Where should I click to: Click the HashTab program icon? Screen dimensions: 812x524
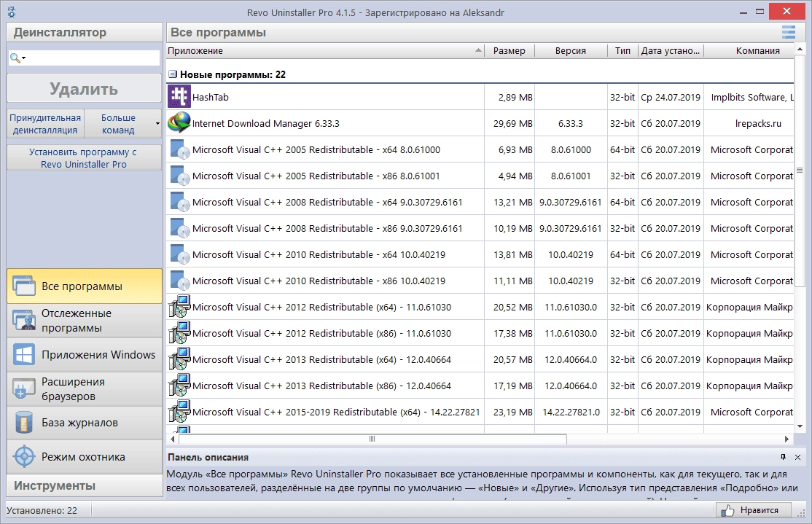(179, 97)
